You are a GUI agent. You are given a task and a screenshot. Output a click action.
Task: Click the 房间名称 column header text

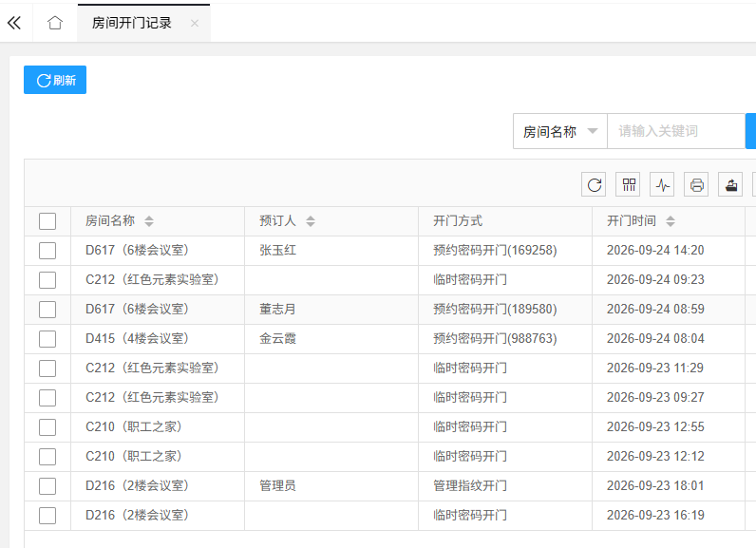[110, 220]
